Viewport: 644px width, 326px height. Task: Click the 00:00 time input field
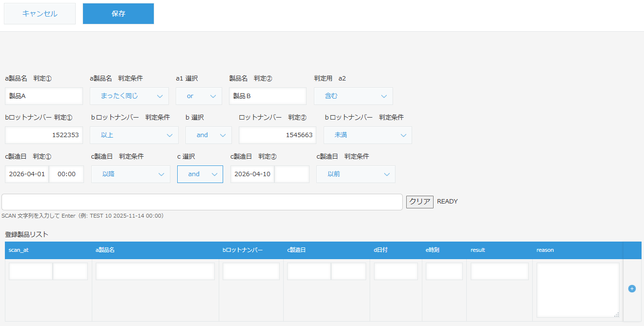[66, 174]
